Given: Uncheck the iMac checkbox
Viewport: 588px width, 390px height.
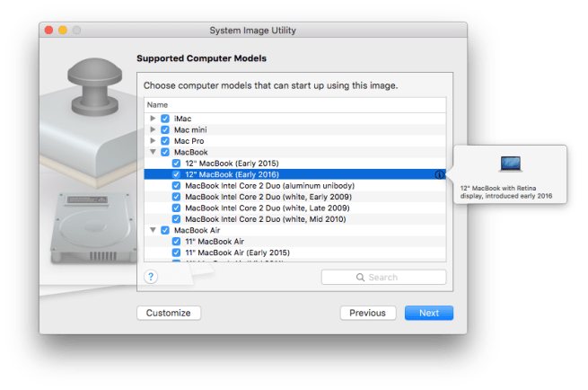Looking at the screenshot, I should coord(165,119).
